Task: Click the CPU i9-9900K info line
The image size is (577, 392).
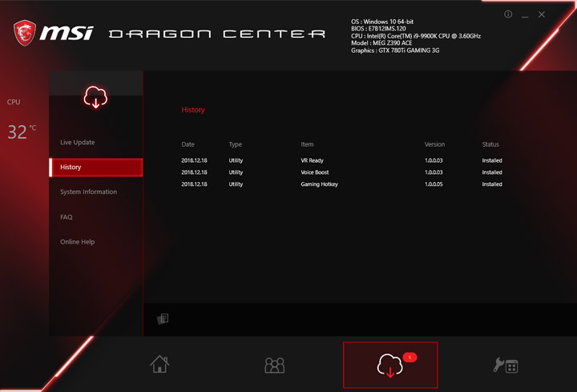Action: click(x=416, y=36)
